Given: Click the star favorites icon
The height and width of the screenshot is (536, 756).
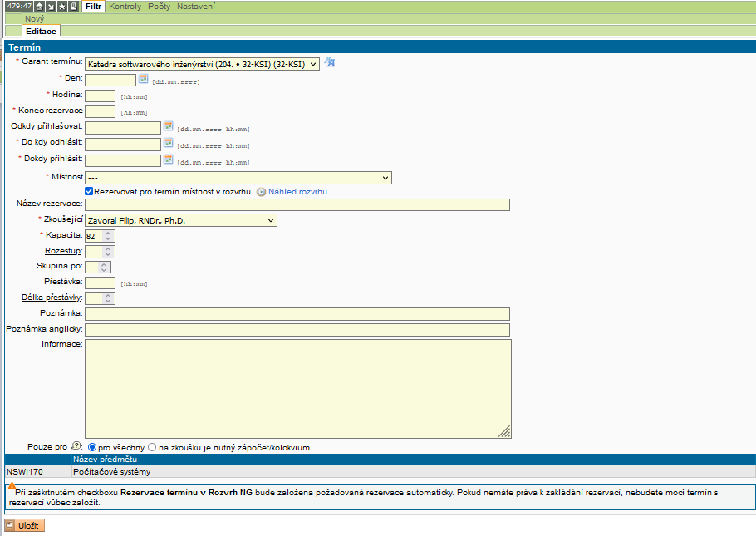Looking at the screenshot, I should click(62, 7).
